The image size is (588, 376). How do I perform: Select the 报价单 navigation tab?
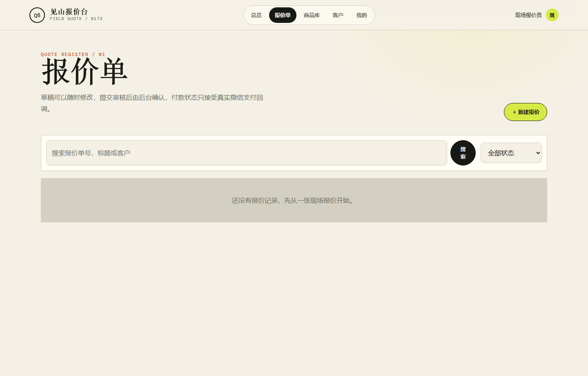pos(283,15)
